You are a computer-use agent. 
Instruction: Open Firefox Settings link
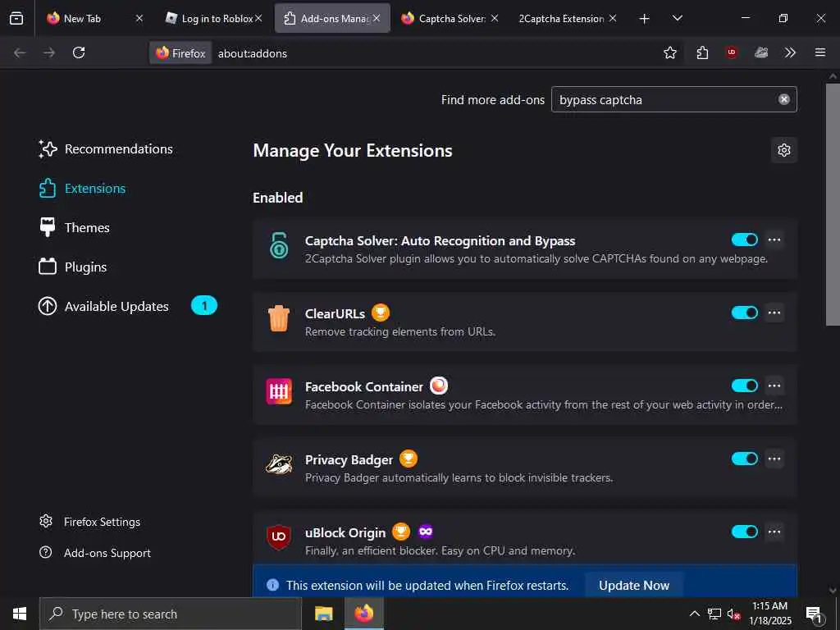[x=90, y=521]
